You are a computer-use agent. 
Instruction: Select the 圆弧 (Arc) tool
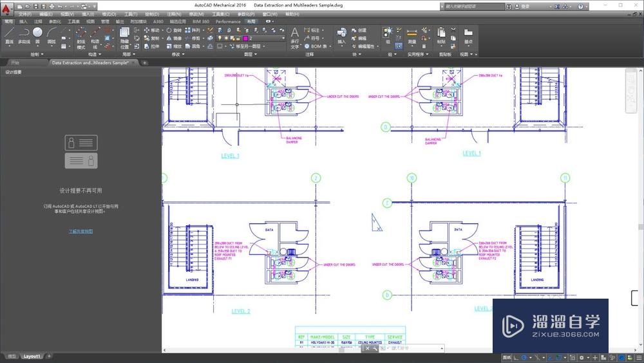[x=52, y=36]
